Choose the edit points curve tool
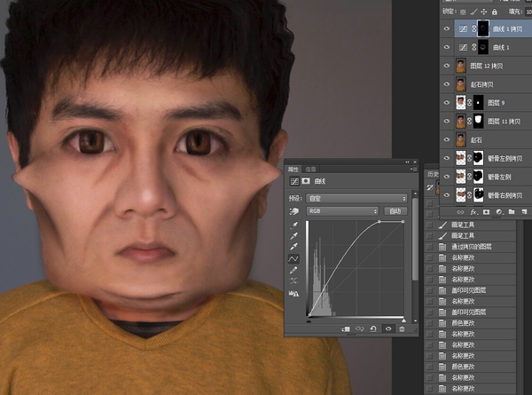Viewport: 532px width, 395px height. [x=293, y=259]
